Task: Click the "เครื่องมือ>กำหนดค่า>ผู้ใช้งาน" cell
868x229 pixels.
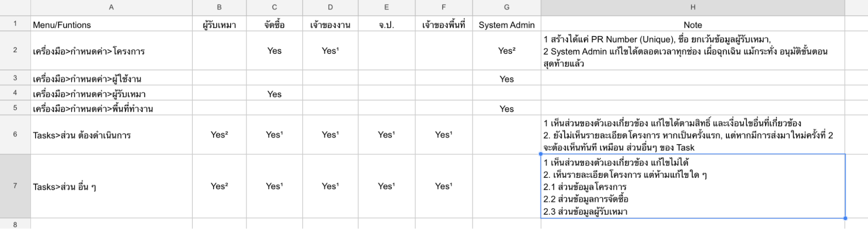Action: point(111,79)
